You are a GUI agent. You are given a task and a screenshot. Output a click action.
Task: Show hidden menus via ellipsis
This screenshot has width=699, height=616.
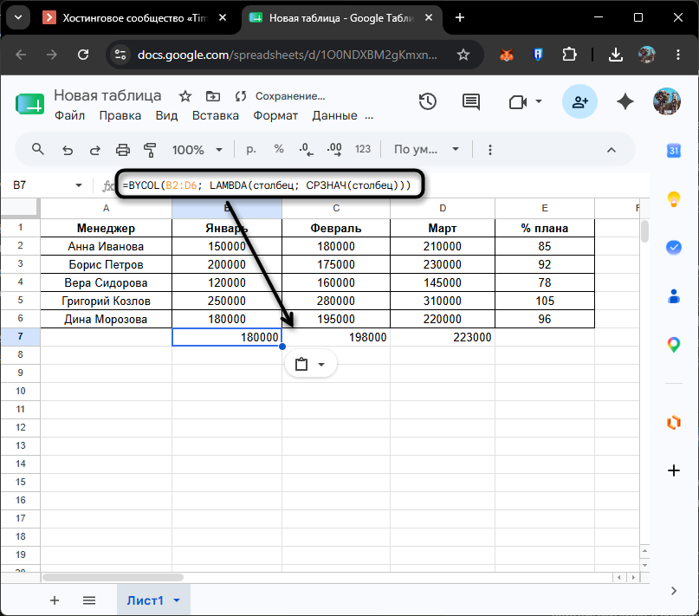click(369, 116)
